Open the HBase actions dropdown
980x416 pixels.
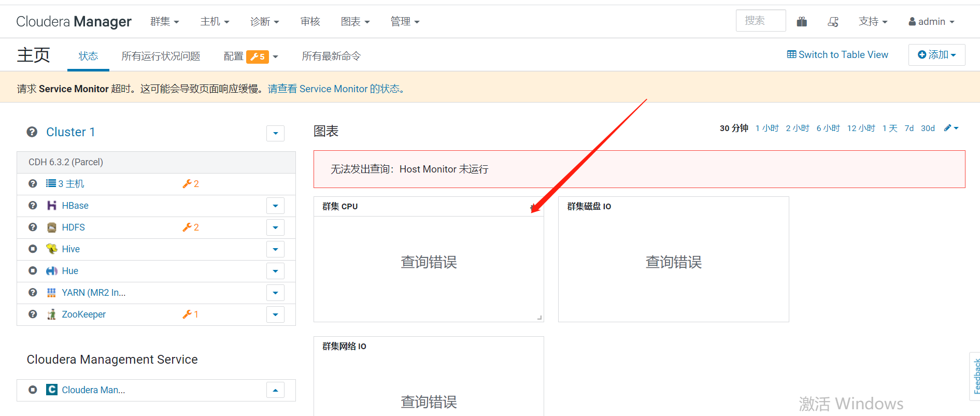coord(275,206)
